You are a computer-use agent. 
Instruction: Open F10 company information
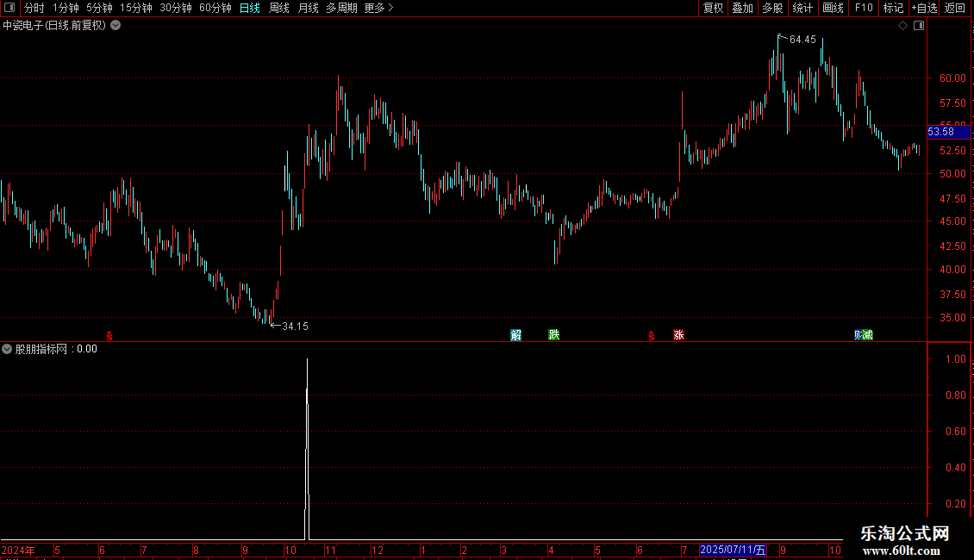[864, 8]
